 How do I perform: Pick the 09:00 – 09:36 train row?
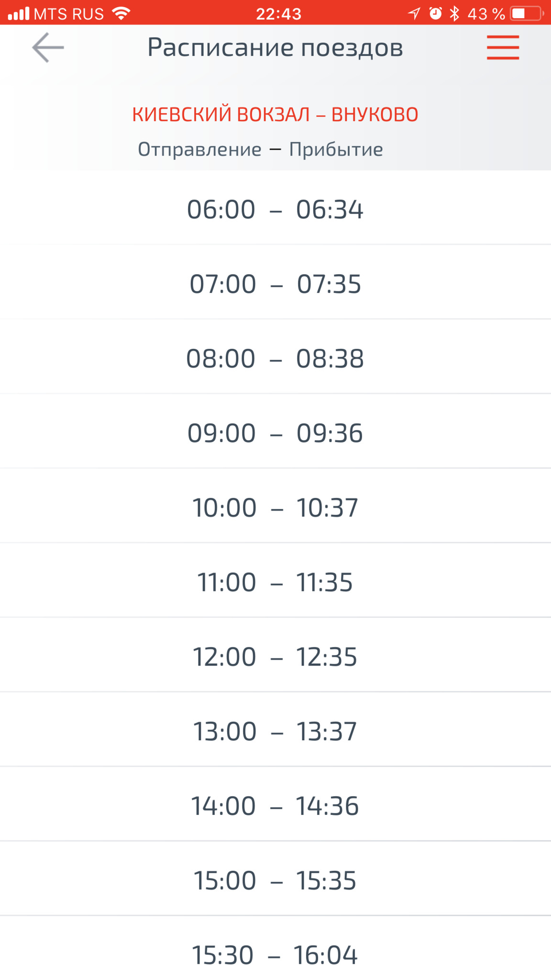275,434
